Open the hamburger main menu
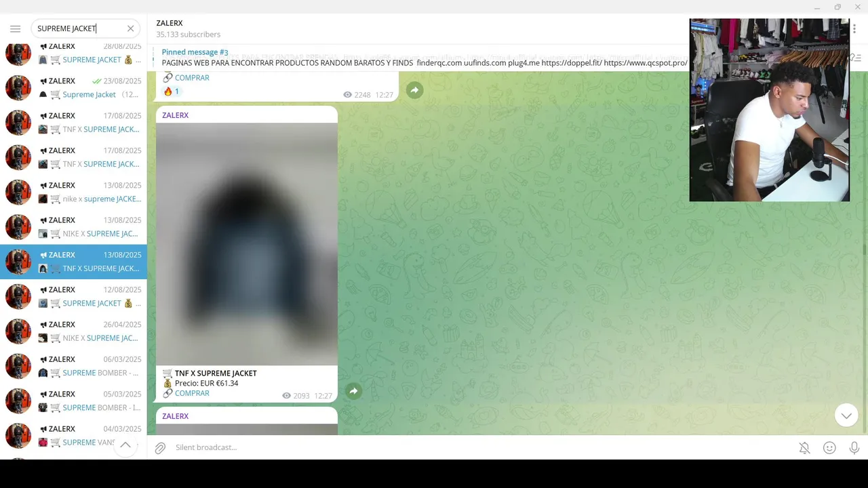This screenshot has height=488, width=868. [15, 28]
